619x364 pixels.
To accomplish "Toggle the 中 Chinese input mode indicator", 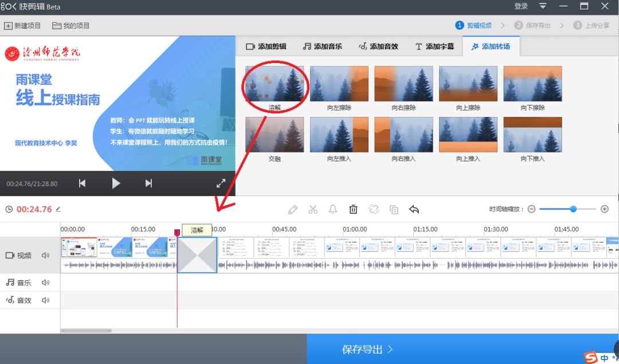I will (605, 358).
